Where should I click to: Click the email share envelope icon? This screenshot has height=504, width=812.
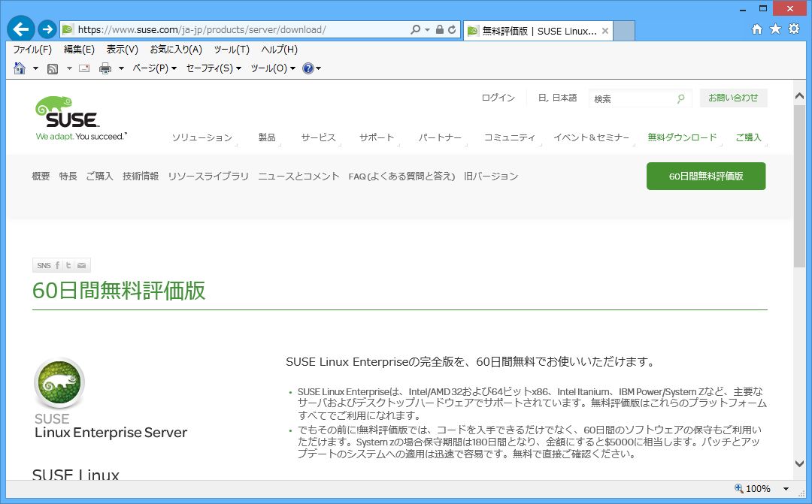point(82,265)
